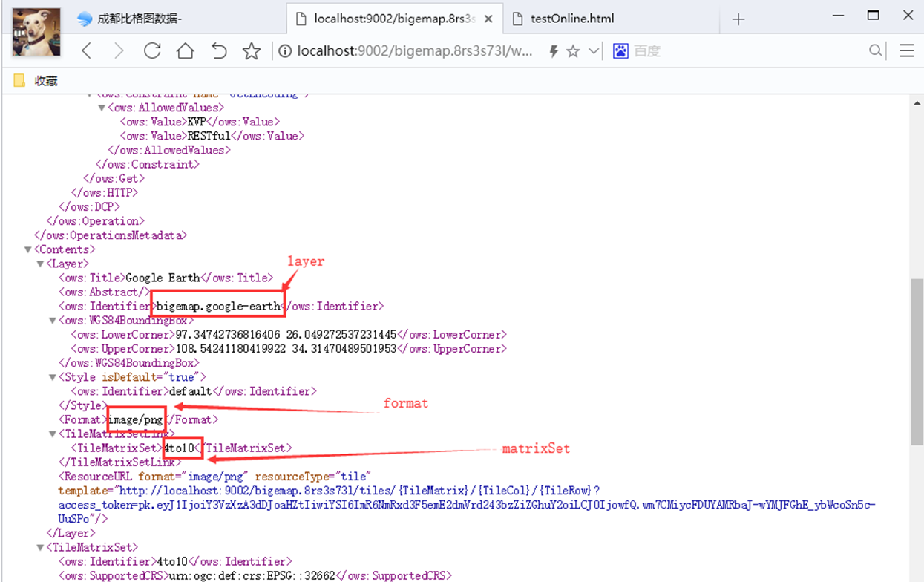The height and width of the screenshot is (582, 924).
Task: Click the forward navigation arrow
Action: click(x=119, y=50)
